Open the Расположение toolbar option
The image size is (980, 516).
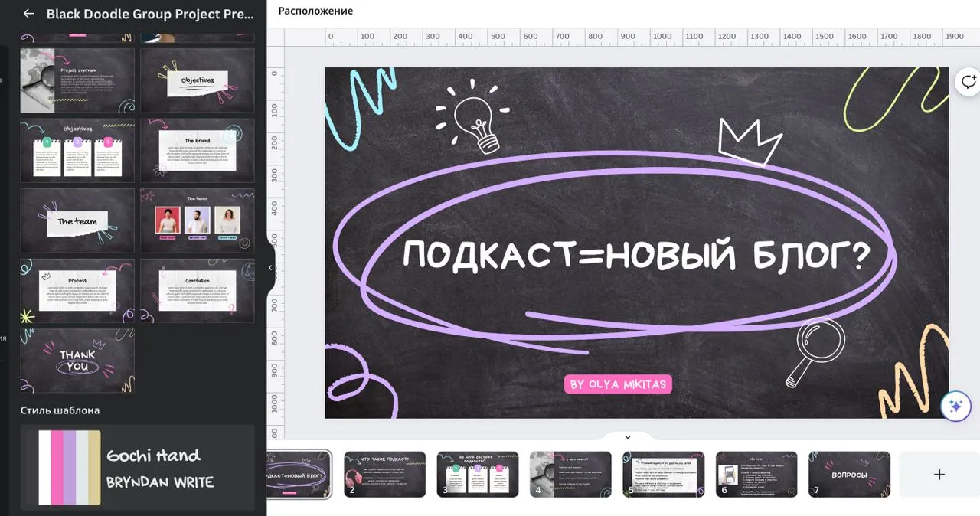coord(315,11)
